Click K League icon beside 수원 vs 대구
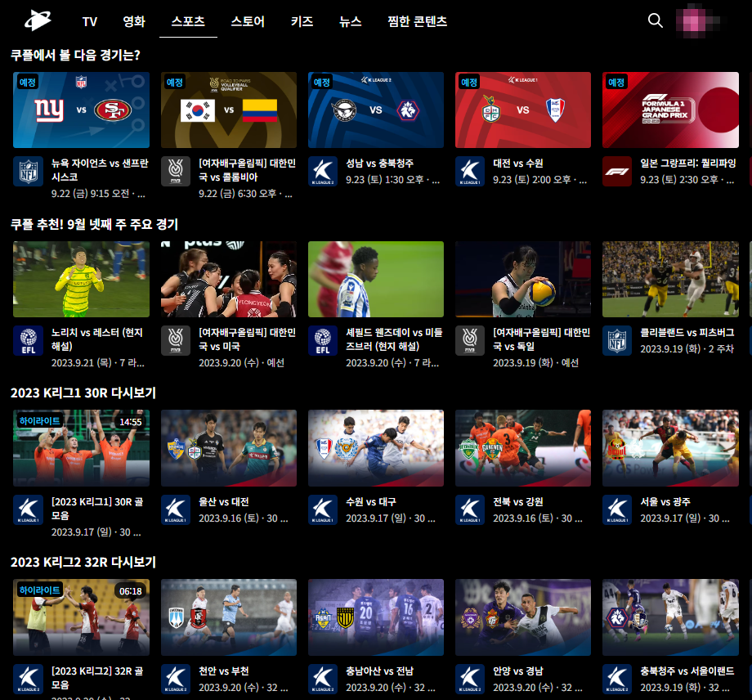The width and height of the screenshot is (752, 700). coord(323,510)
